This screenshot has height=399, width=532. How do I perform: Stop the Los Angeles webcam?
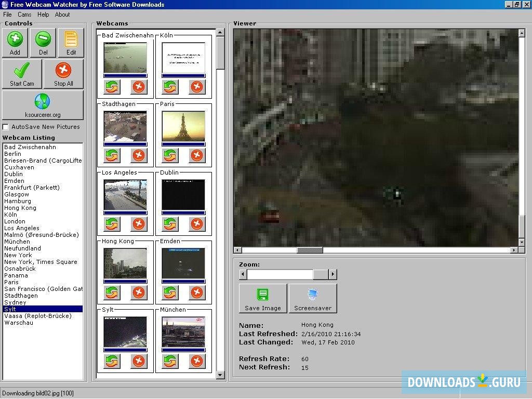pos(138,224)
